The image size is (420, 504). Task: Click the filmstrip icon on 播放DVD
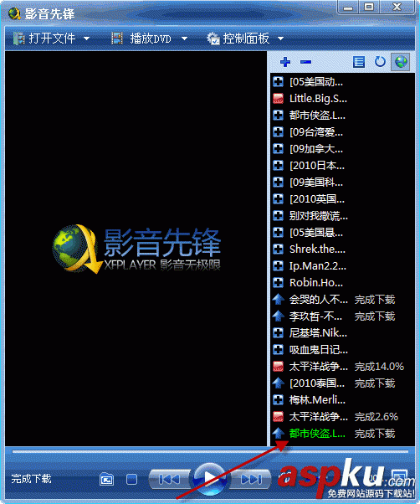point(117,39)
